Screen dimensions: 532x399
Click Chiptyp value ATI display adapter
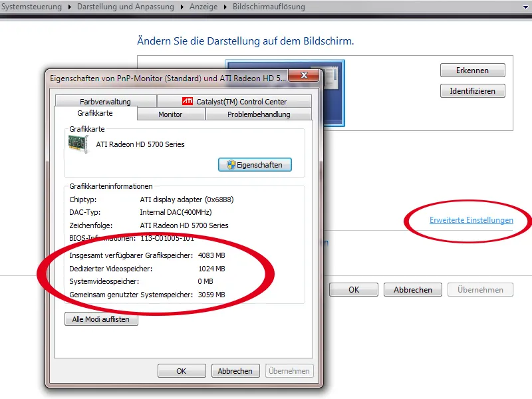[187, 199]
